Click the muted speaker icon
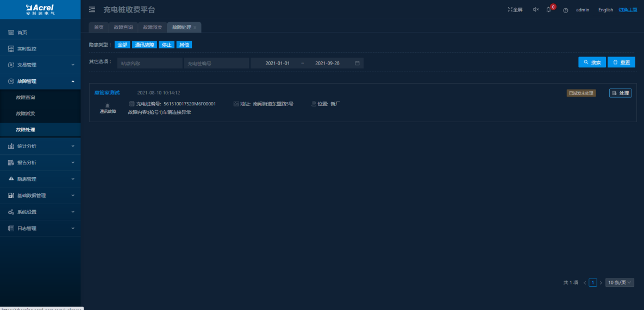The height and width of the screenshot is (310, 644). [535, 10]
